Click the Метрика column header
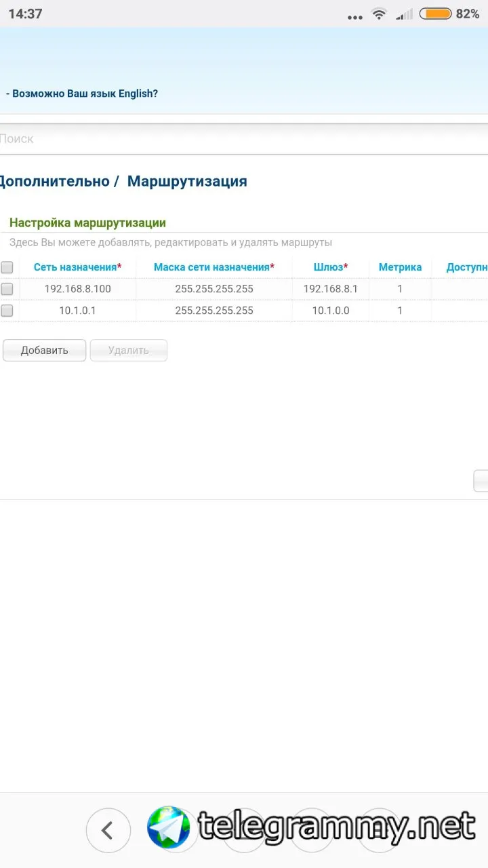Screen dimensions: 488x868 (400, 267)
